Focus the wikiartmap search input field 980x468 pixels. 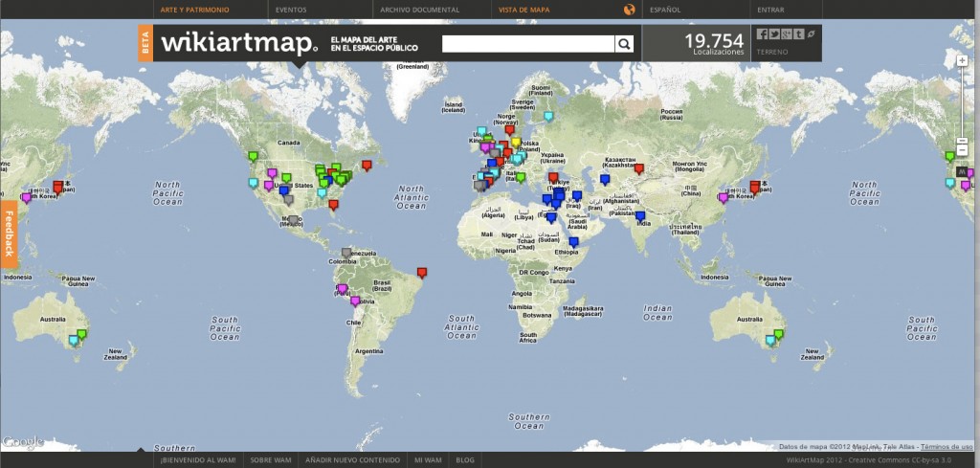[527, 44]
